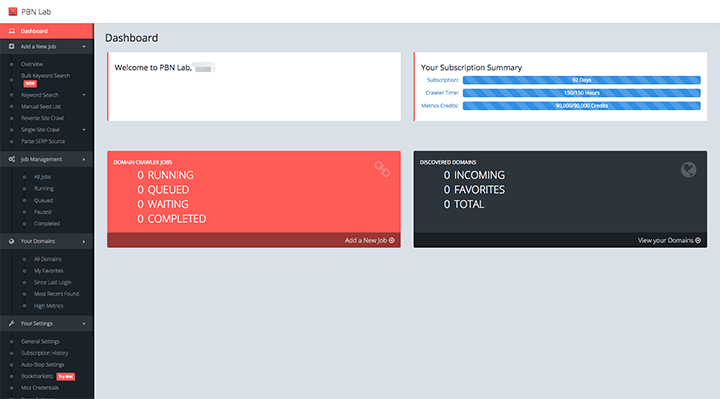The height and width of the screenshot is (399, 720).
Task: Click the Your Subscription Summary heading
Action: coord(472,67)
